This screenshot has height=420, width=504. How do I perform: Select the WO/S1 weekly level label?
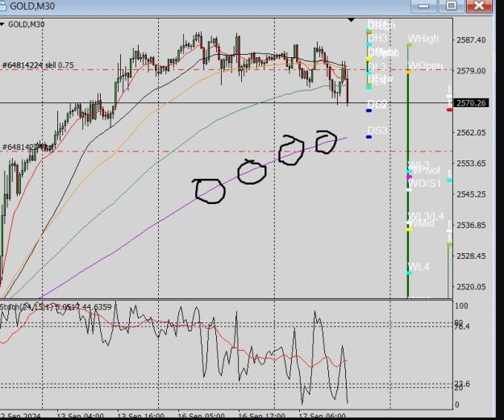click(x=424, y=184)
